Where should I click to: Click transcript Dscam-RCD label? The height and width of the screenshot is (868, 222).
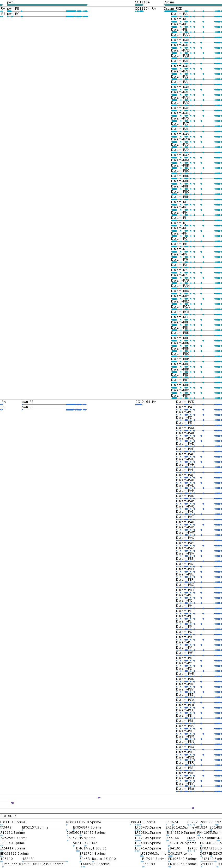pyautogui.click(x=173, y=9)
